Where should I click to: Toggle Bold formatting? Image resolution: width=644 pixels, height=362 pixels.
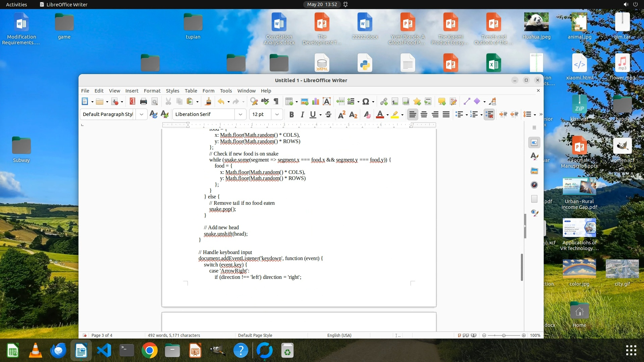[291, 115]
